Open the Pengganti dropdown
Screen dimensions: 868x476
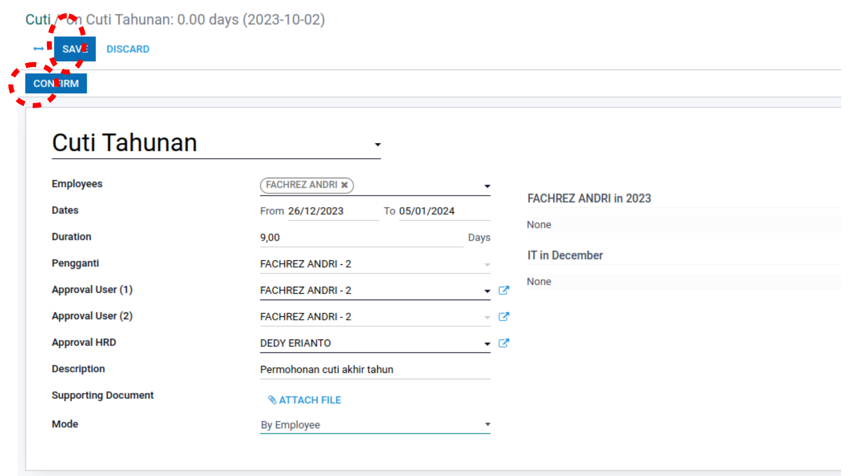[487, 264]
